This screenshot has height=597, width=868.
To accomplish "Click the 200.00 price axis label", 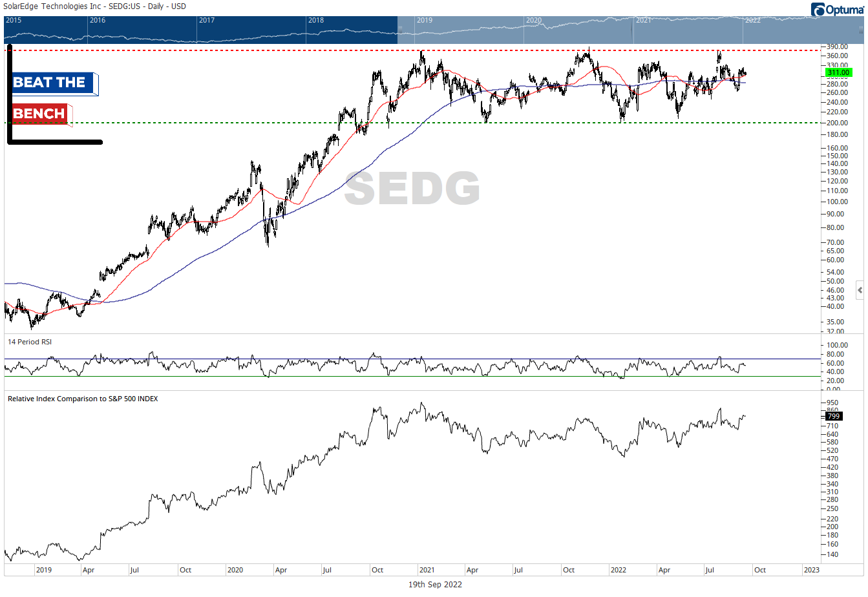I will click(x=837, y=123).
